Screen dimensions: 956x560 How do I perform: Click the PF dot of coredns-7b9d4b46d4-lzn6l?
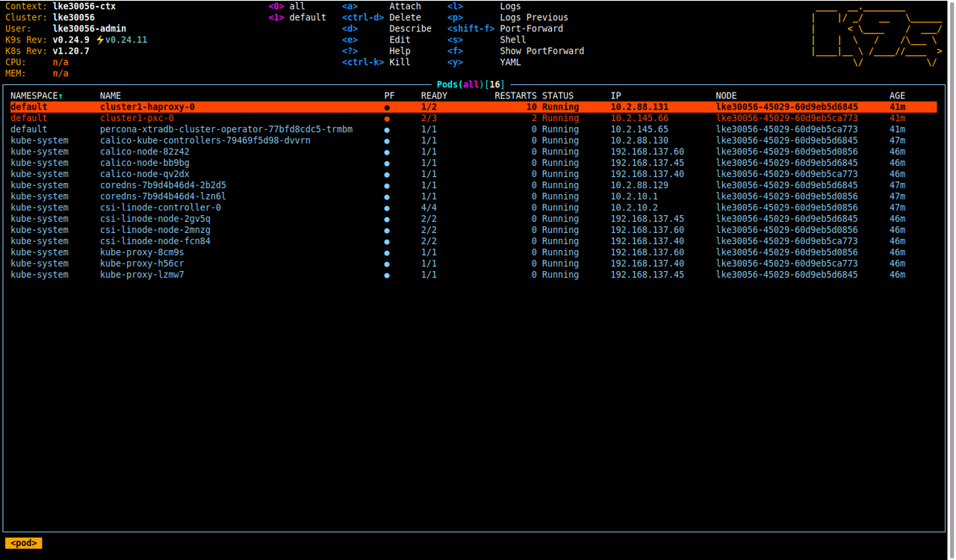(387, 197)
